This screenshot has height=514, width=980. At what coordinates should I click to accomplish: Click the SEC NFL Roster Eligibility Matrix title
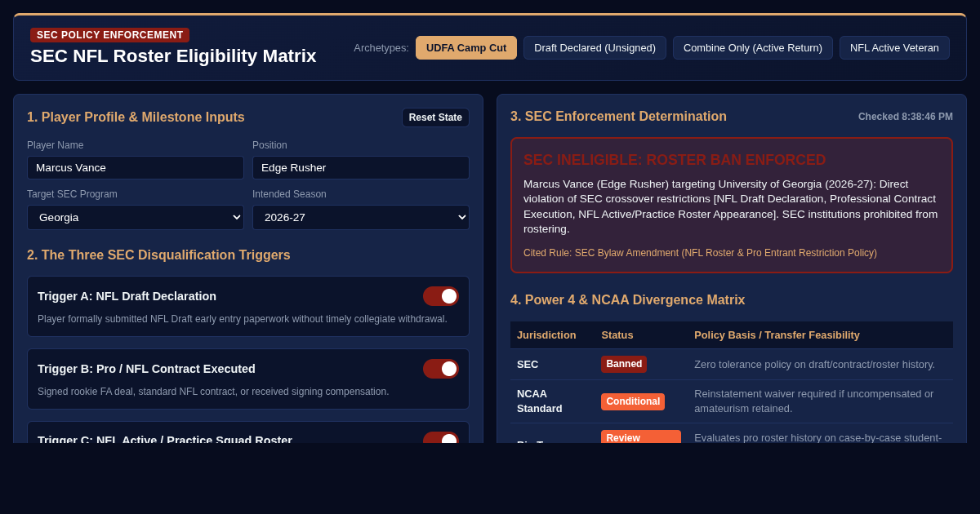(173, 56)
